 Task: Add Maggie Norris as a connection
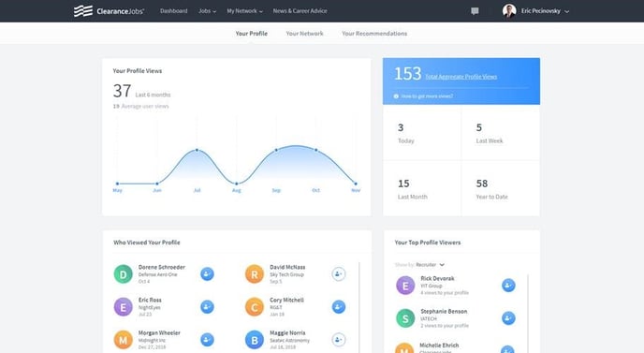[x=339, y=340]
